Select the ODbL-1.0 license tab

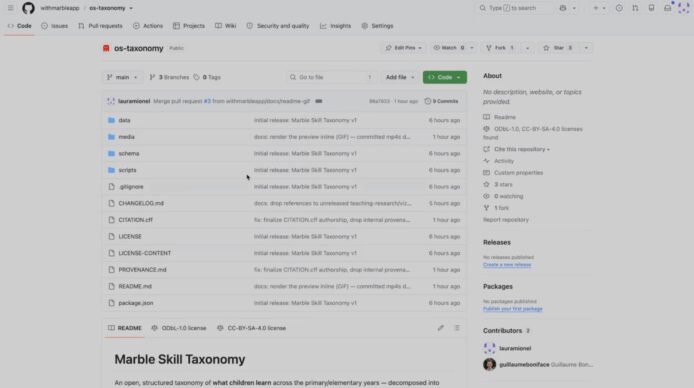(179, 328)
